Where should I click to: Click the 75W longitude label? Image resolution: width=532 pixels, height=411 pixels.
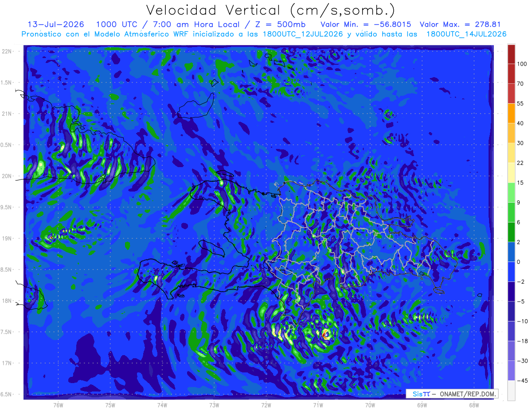(110, 405)
